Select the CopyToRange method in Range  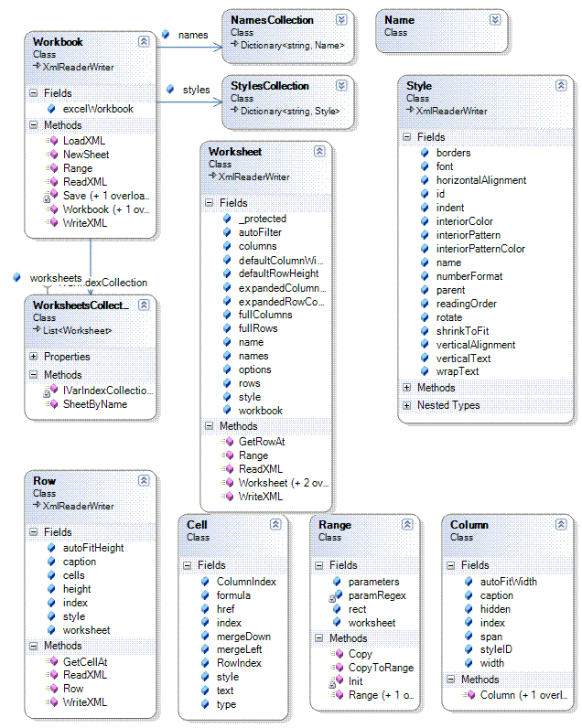[381, 668]
